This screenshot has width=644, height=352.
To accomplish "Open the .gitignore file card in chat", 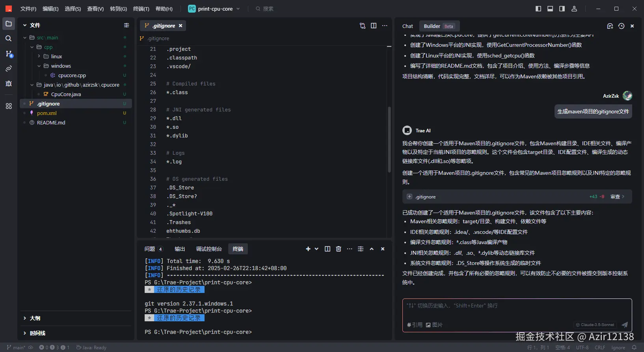I will (517, 197).
